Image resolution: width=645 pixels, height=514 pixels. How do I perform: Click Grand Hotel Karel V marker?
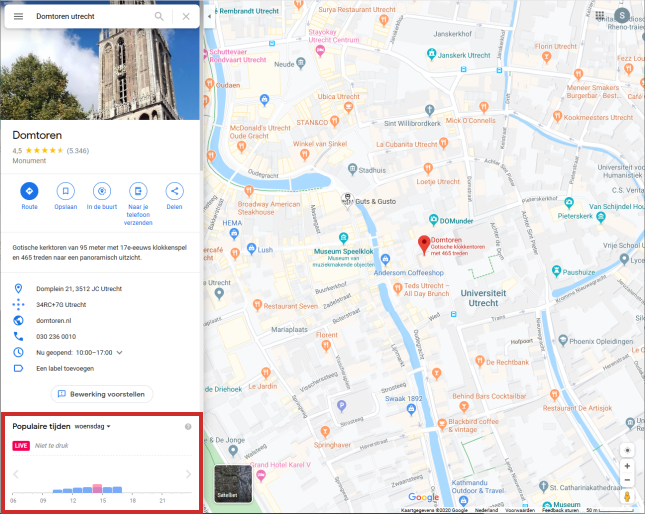(261, 476)
